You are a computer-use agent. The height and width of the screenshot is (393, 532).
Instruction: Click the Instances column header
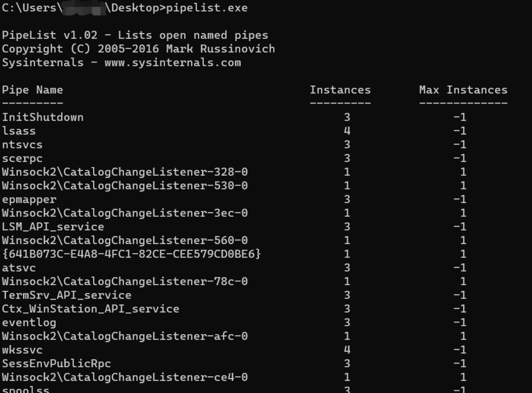click(x=340, y=90)
